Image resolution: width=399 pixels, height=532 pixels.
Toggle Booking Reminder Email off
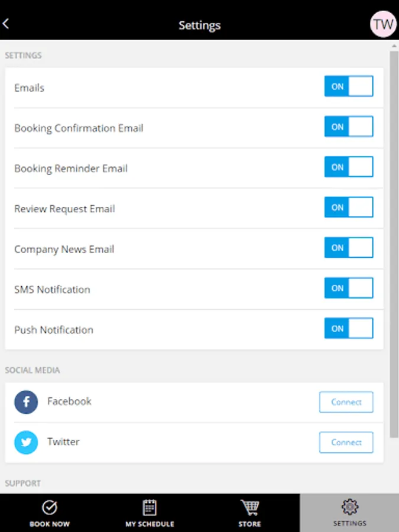tap(349, 167)
